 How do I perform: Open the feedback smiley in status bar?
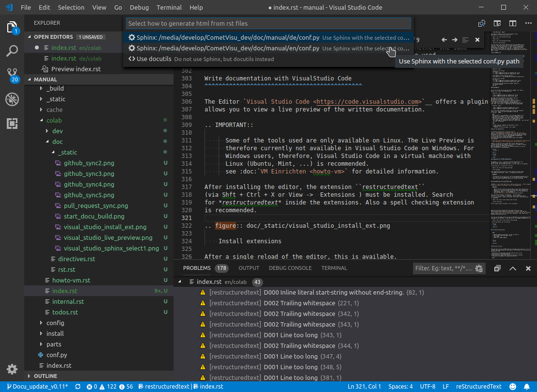tap(513, 387)
